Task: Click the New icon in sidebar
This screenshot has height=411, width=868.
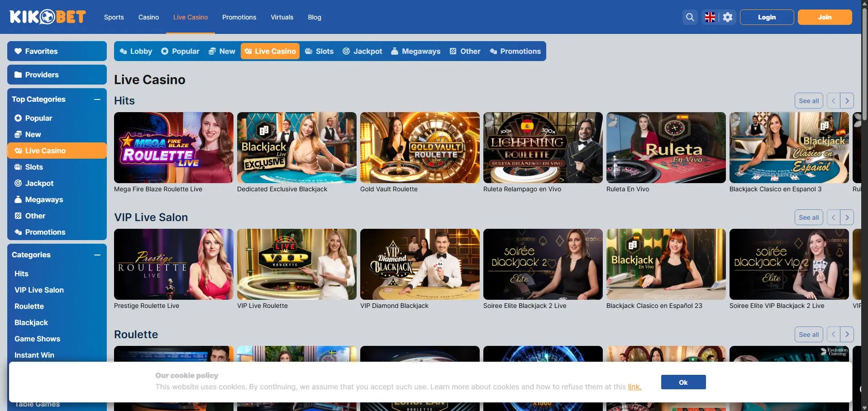Action: pos(18,134)
